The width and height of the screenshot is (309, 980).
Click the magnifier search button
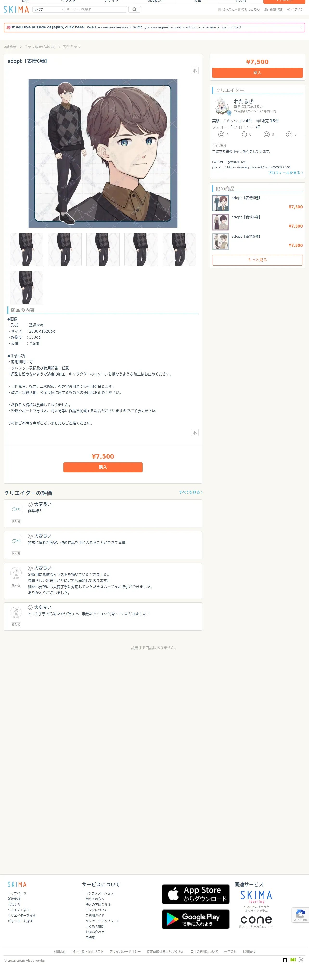coord(135,10)
